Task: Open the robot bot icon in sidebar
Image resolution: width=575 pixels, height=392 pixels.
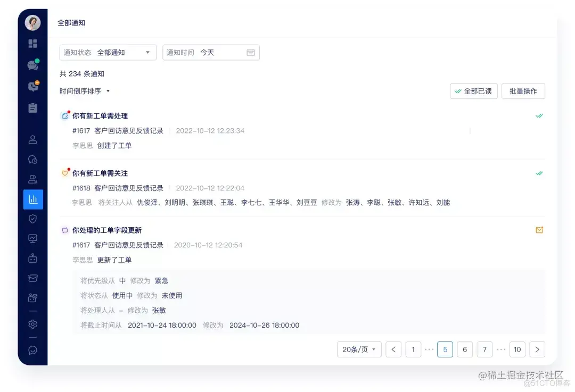Action: click(x=32, y=258)
